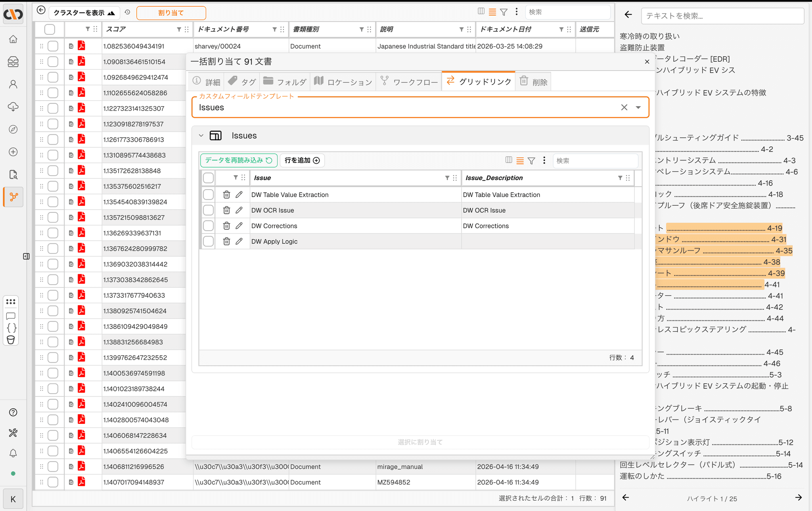Viewport: 812px width, 511px height.
Task: Open the クラスターを表示 dropdown
Action: [84, 13]
